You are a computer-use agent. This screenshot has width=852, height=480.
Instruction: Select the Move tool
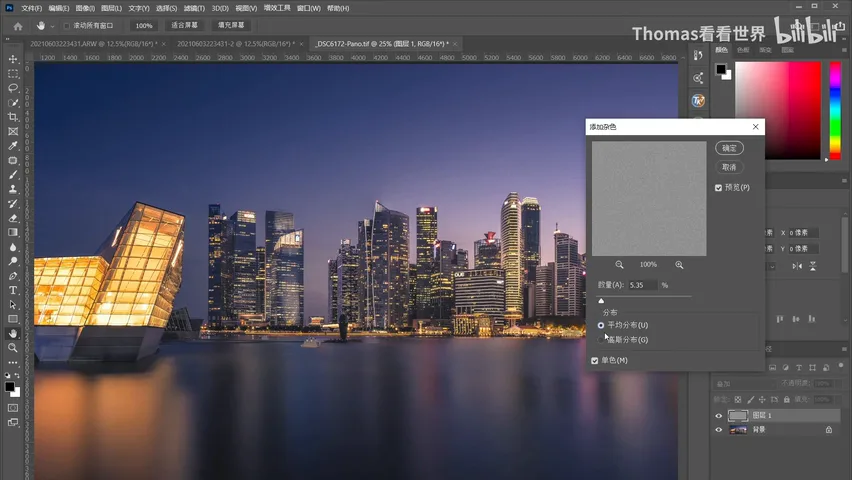(x=13, y=59)
